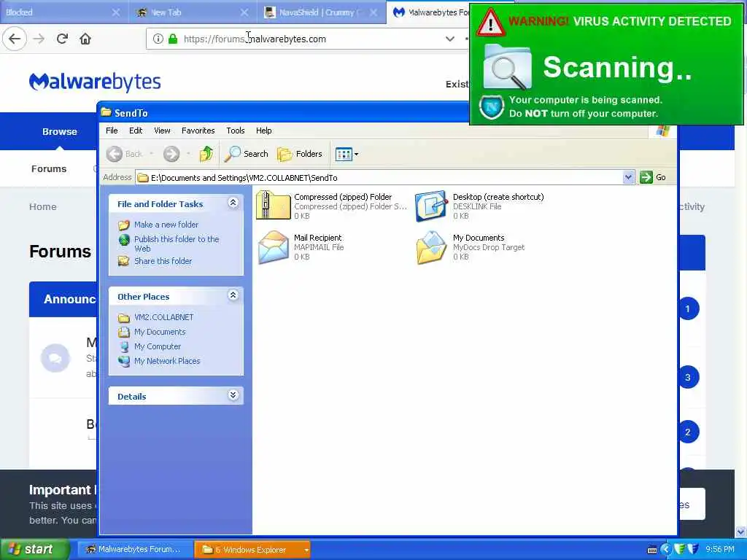Close the New Tab browser tab
747x560 pixels.
click(x=244, y=12)
